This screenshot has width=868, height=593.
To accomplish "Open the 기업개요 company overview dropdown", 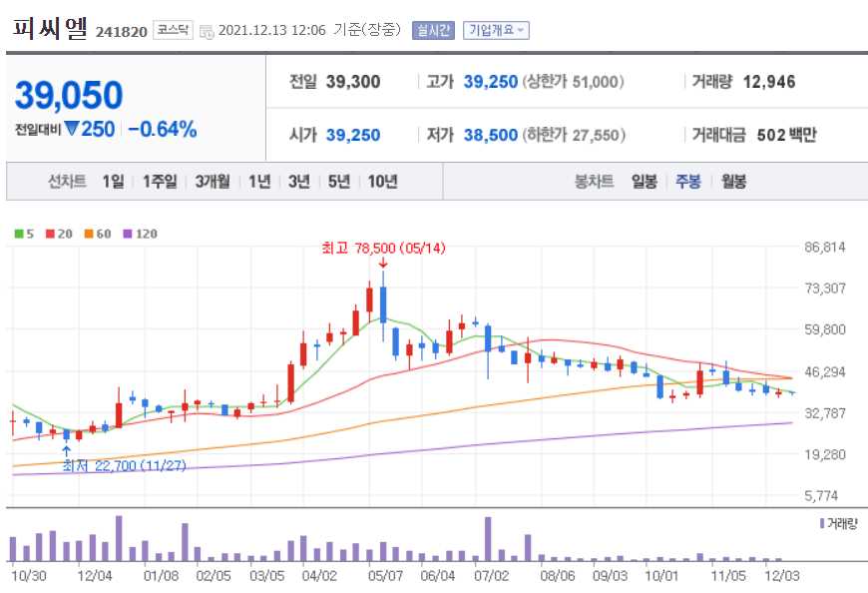I will (x=496, y=31).
